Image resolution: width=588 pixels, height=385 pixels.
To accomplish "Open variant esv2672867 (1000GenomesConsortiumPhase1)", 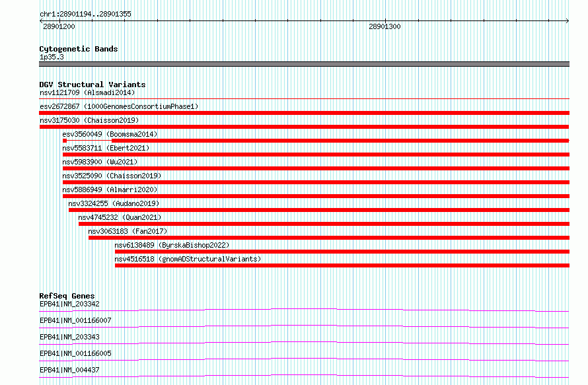I will [119, 106].
